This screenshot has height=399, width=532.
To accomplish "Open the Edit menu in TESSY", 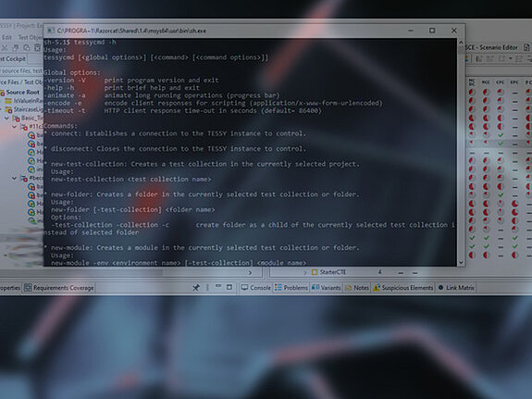I will 6,37.
